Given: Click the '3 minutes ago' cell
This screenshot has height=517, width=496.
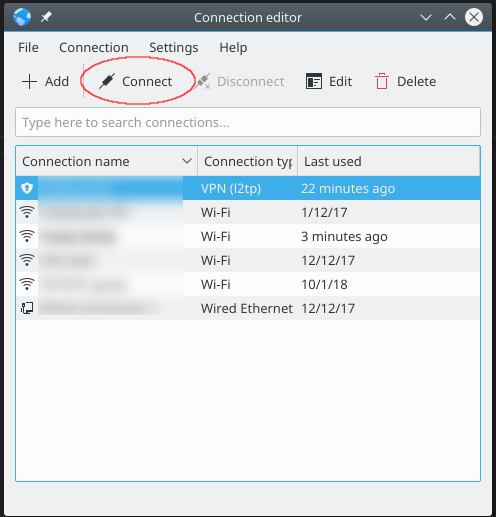Looking at the screenshot, I should click(344, 236).
